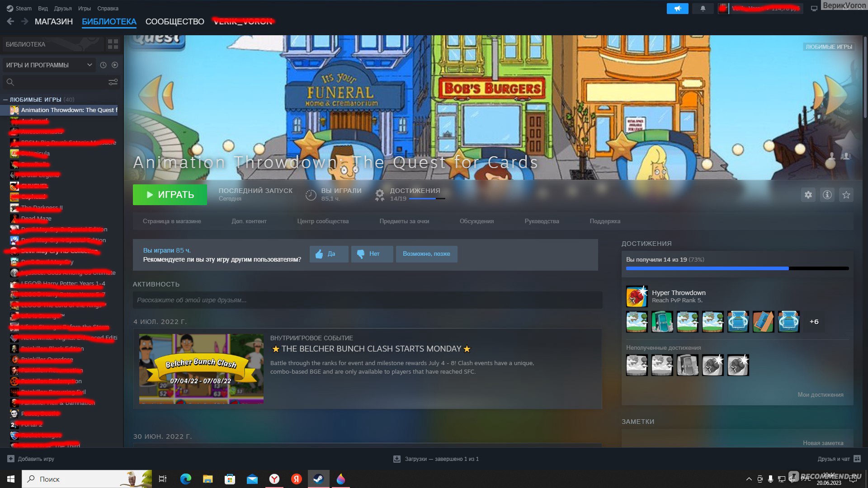
Task: Open Доп. контент link
Action: point(249,221)
